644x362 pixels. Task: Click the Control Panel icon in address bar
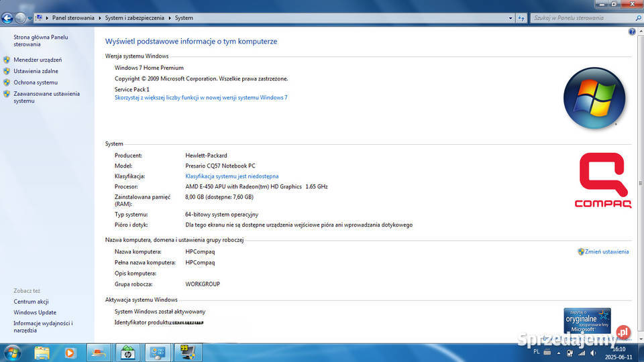tap(39, 18)
